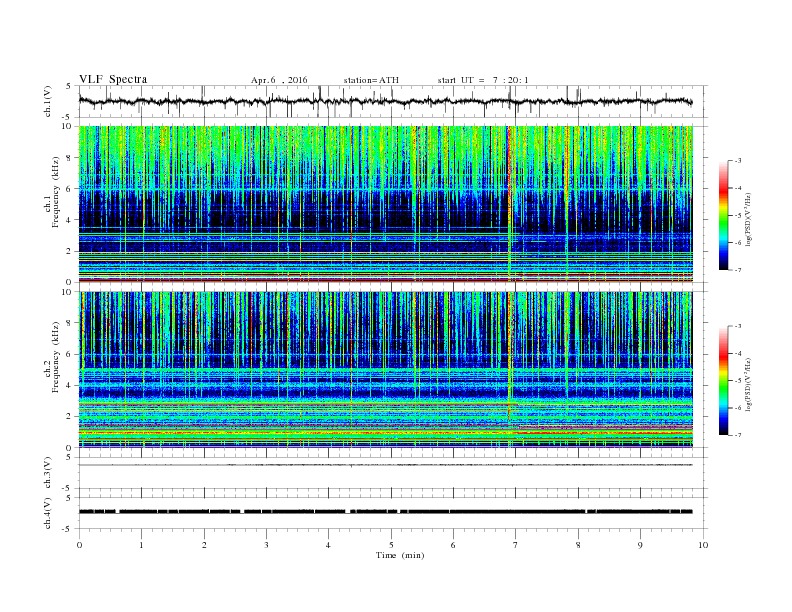Click the '9' tick label on time axis
This screenshot has width=792, height=612.
(x=640, y=545)
